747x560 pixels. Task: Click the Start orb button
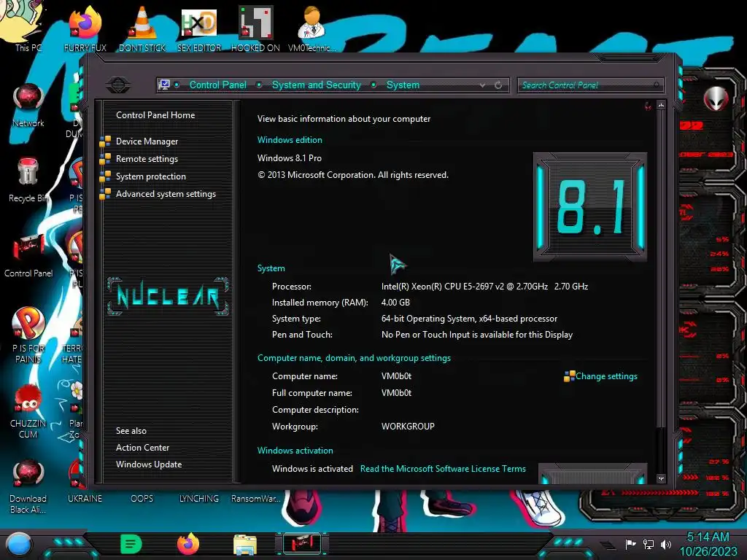[19, 544]
